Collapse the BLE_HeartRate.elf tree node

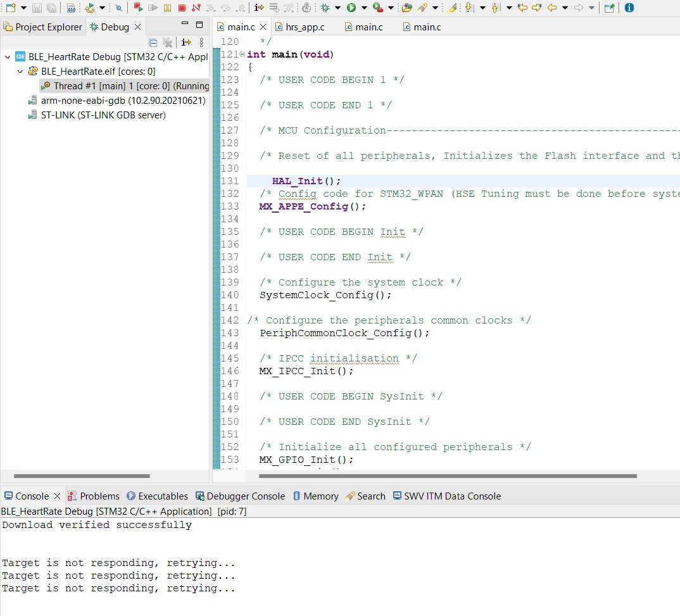(x=20, y=71)
